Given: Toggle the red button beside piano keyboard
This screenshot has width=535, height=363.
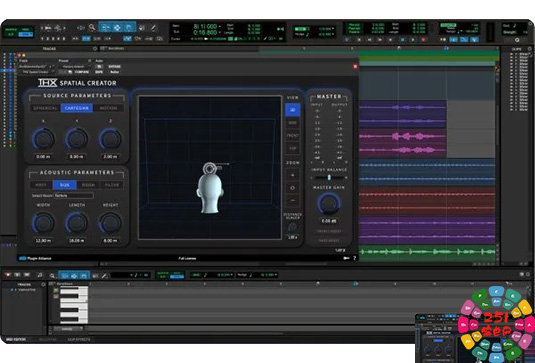Looking at the screenshot, I should [56, 297].
